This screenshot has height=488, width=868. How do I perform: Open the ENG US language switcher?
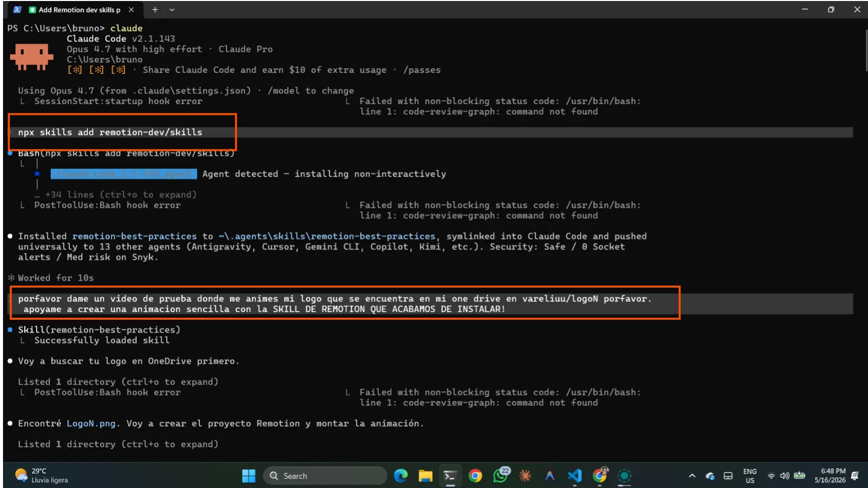[750, 475]
